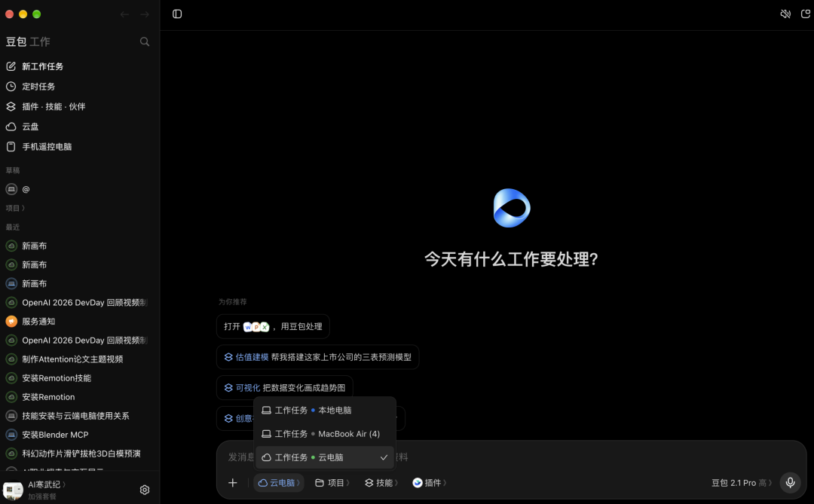Click the 估值建模 suggestion chip
This screenshot has width=814, height=504.
tap(318, 357)
